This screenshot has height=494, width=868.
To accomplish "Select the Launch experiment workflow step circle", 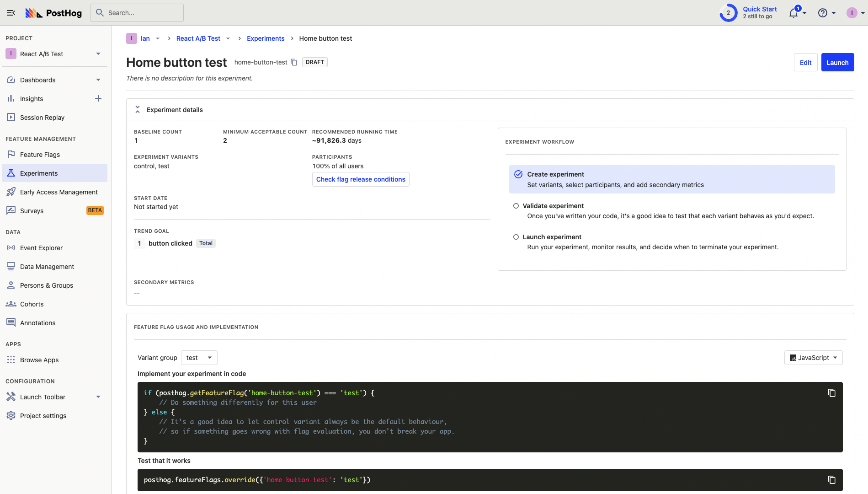I will (x=517, y=236).
